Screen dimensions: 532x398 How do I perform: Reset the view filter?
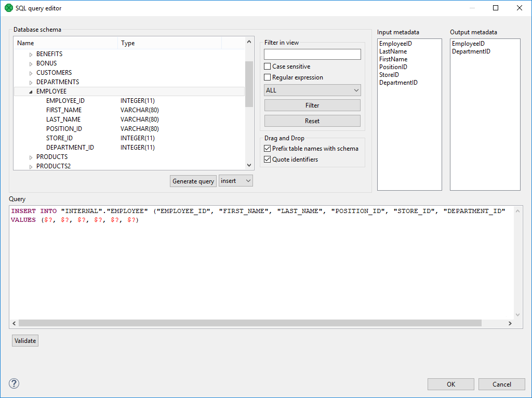pyautogui.click(x=312, y=121)
